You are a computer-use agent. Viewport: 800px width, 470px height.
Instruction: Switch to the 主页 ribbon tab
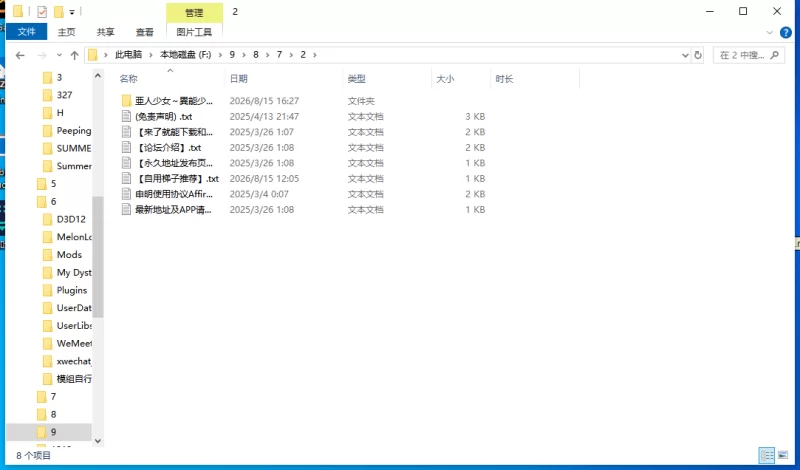click(66, 32)
